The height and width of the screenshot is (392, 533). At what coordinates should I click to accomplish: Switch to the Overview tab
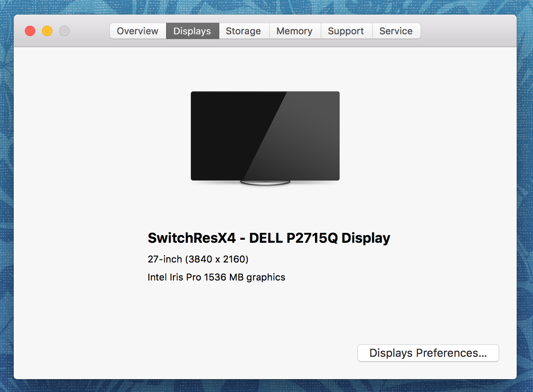(138, 31)
